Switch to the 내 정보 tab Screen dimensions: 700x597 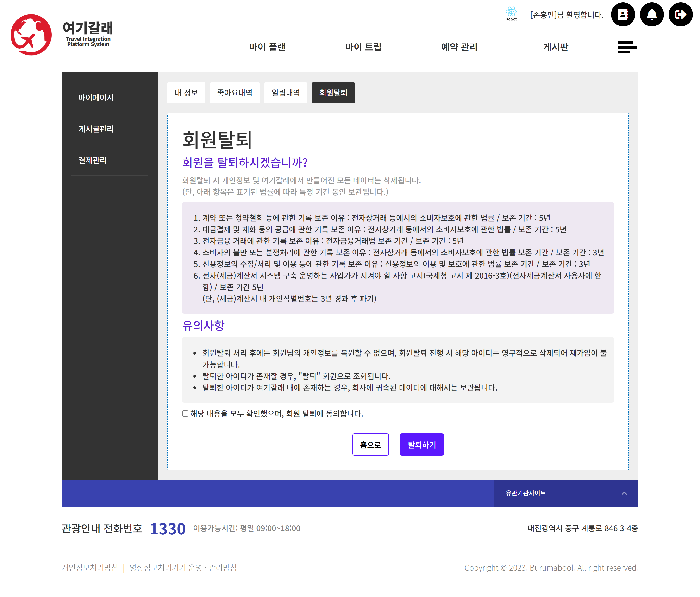(186, 93)
